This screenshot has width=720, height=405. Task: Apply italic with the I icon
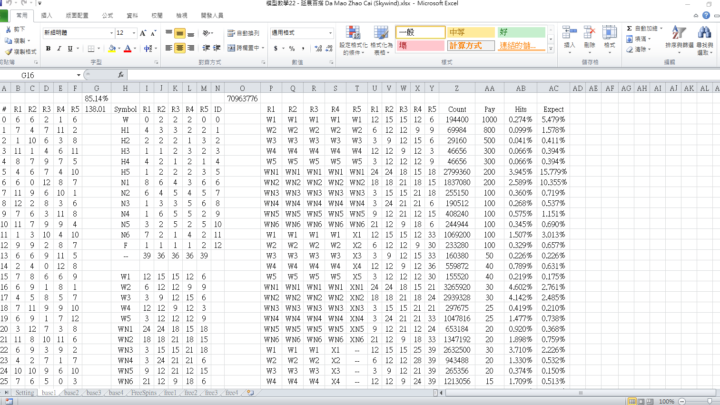[59, 48]
